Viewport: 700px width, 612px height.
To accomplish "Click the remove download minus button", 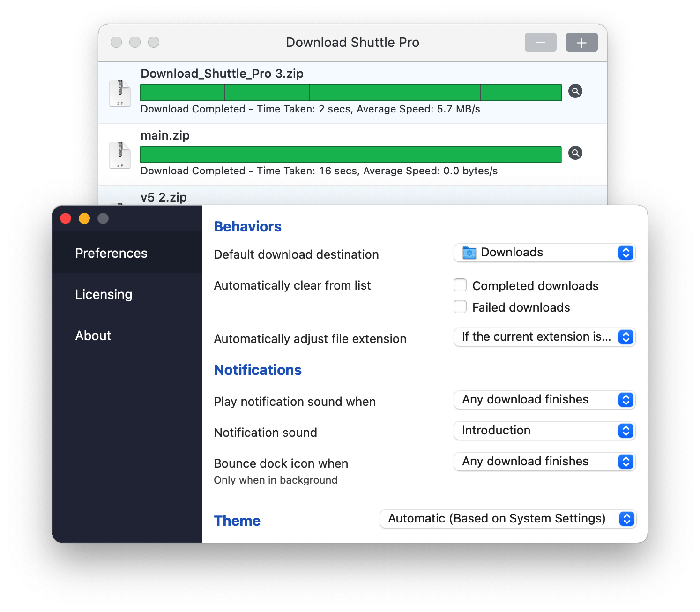I will (x=540, y=42).
